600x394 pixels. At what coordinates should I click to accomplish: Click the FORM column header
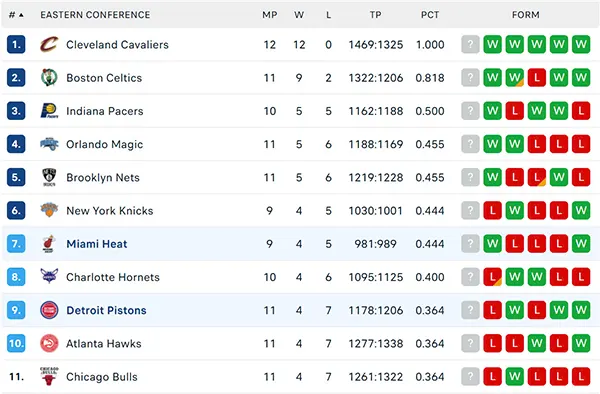[x=526, y=15]
